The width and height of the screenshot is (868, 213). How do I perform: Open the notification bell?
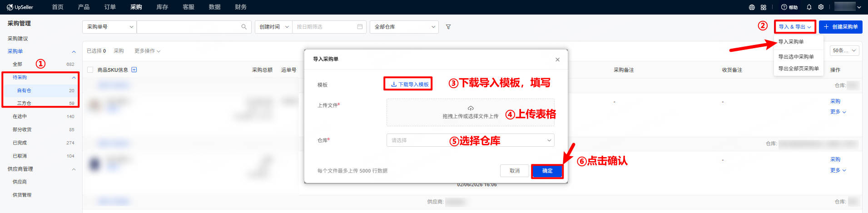tap(809, 7)
